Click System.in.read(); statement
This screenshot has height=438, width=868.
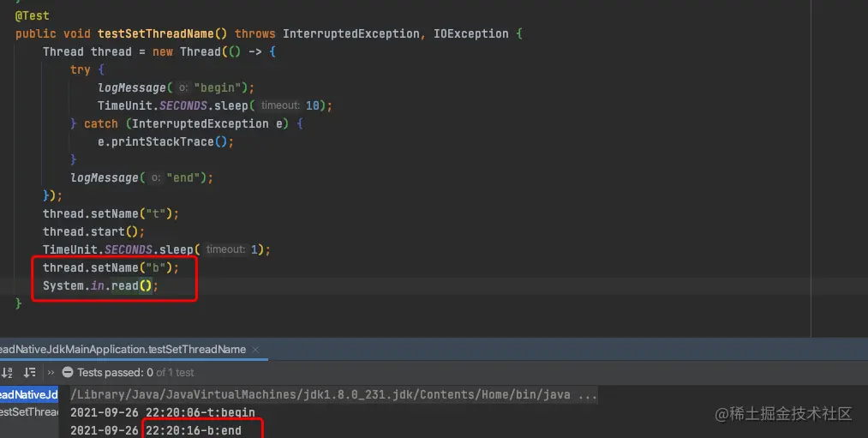pyautogui.click(x=100, y=285)
